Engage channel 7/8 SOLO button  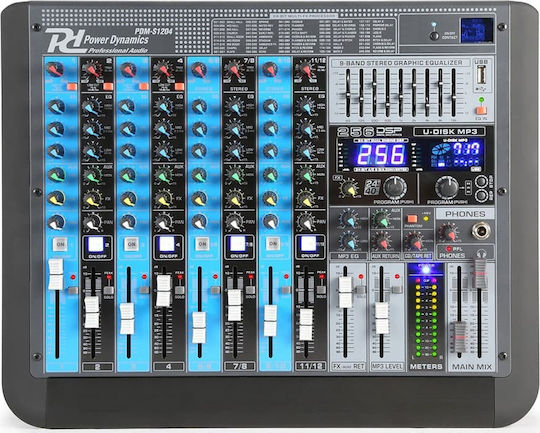pyautogui.click(x=251, y=290)
